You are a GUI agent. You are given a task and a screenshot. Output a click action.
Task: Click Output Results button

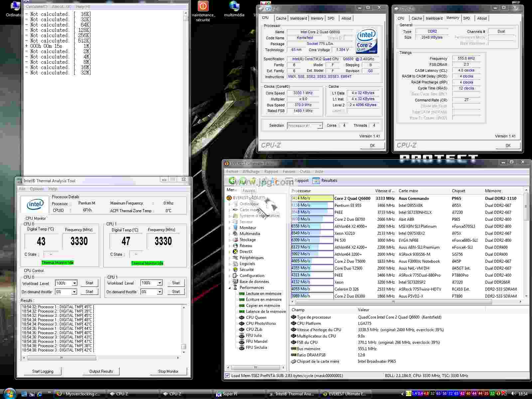pos(101,371)
